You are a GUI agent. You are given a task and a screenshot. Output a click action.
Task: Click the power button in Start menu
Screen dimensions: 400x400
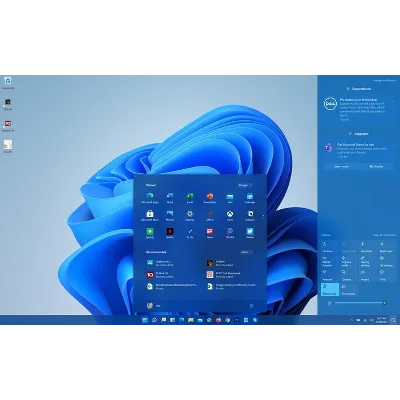tap(252, 306)
